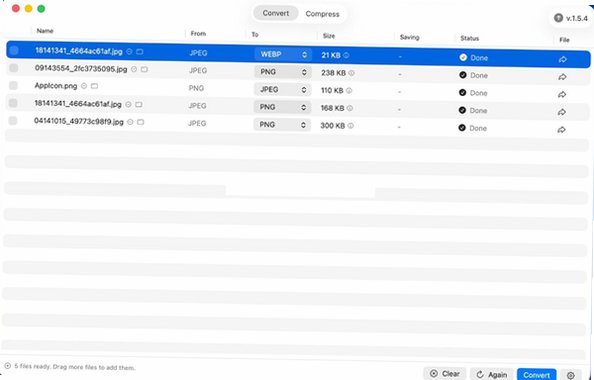Click the info icon beside 300 KB
The height and width of the screenshot is (380, 594).
coord(350,126)
